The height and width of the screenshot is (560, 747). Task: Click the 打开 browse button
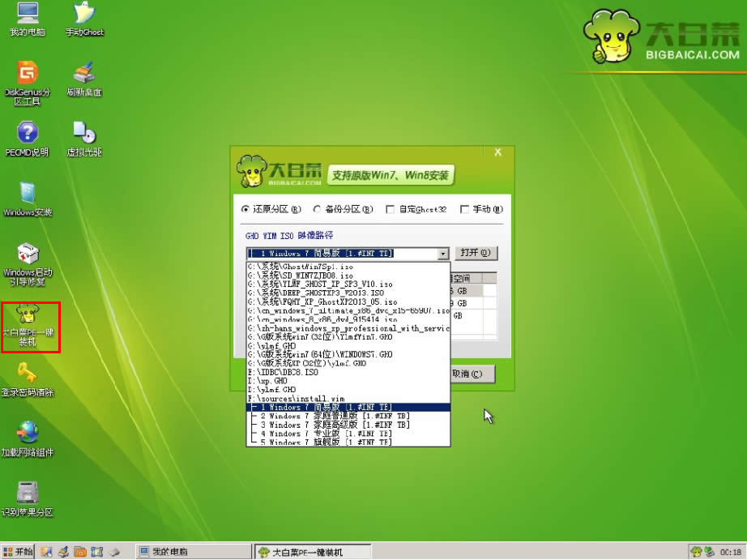[475, 252]
